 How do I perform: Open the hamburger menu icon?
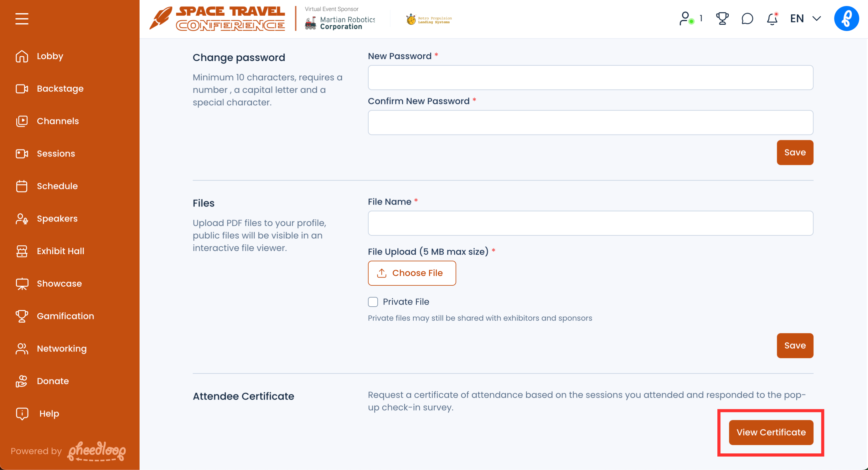click(x=22, y=18)
